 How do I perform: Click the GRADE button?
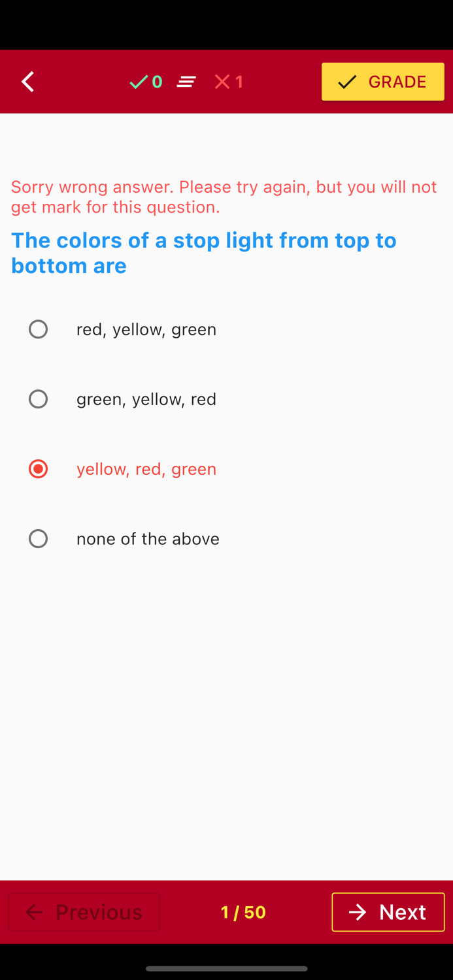[x=383, y=81]
